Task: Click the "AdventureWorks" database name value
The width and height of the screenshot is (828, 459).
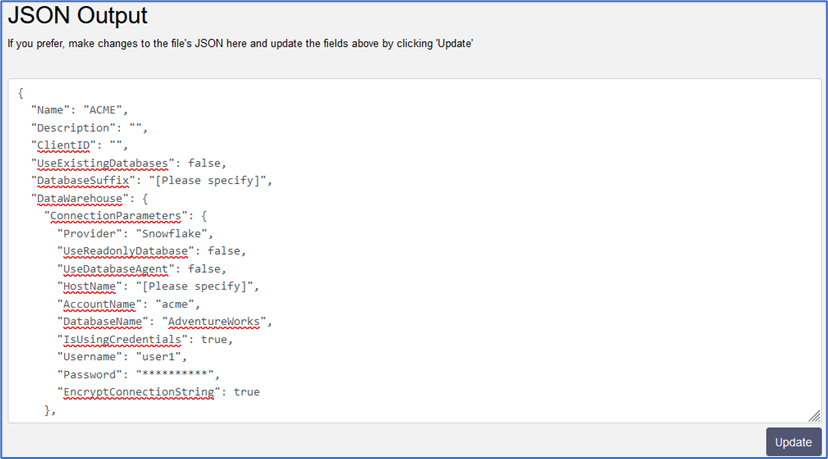Action: pos(216,322)
